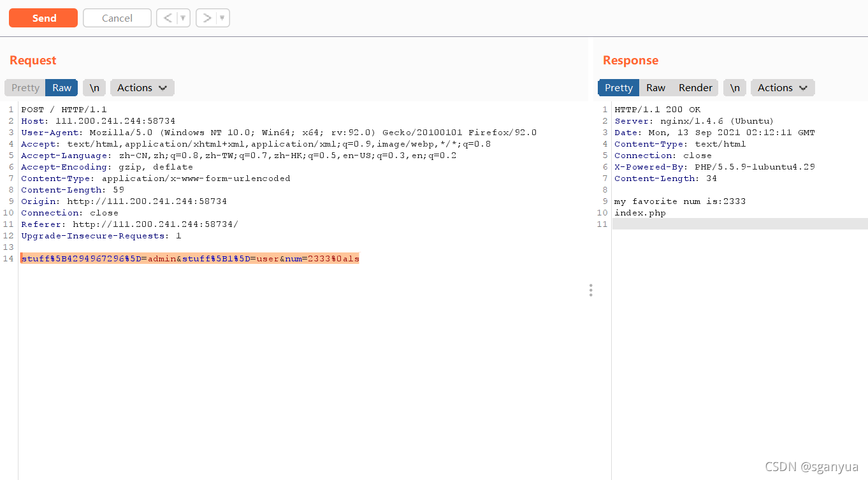The height and width of the screenshot is (480, 868).
Task: Click the back navigation arrow
Action: [168, 17]
